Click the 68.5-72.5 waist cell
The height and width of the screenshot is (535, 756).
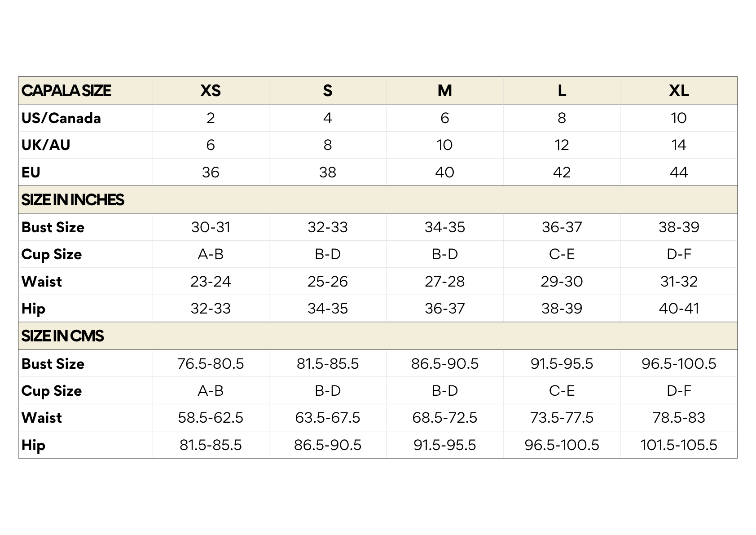(444, 418)
